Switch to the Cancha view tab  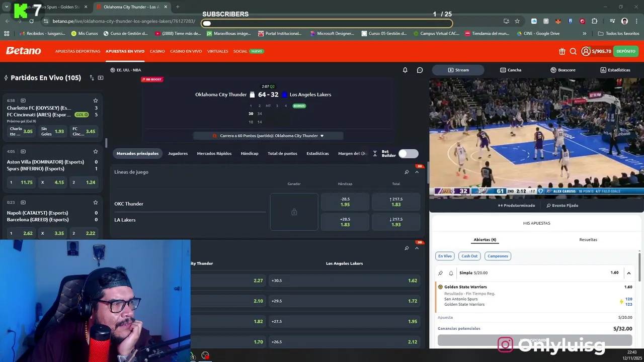[511, 70]
